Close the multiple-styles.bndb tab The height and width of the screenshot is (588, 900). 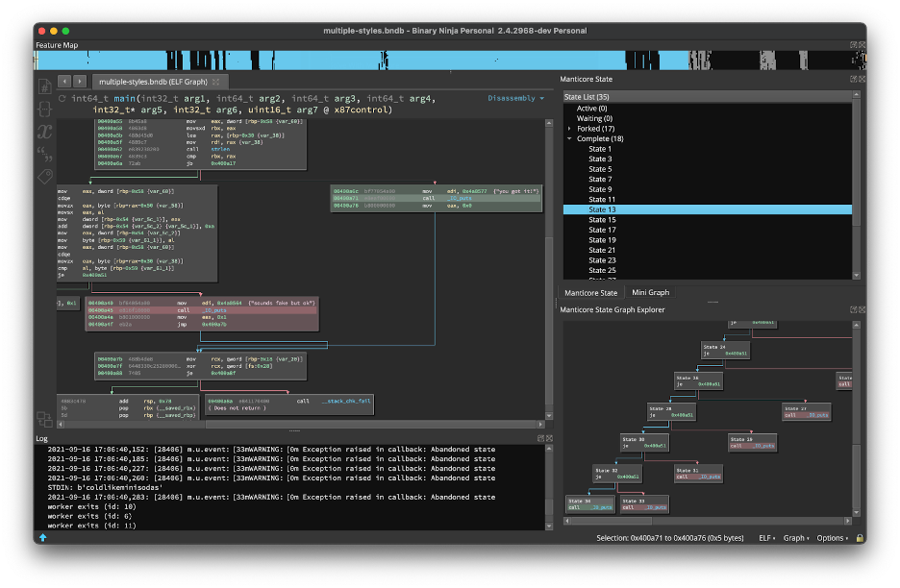217,82
